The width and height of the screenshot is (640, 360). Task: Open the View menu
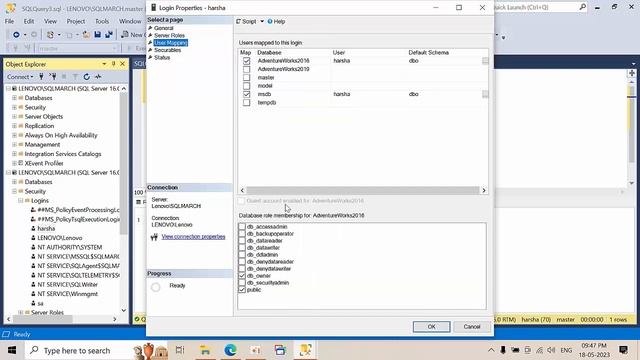tap(50, 21)
